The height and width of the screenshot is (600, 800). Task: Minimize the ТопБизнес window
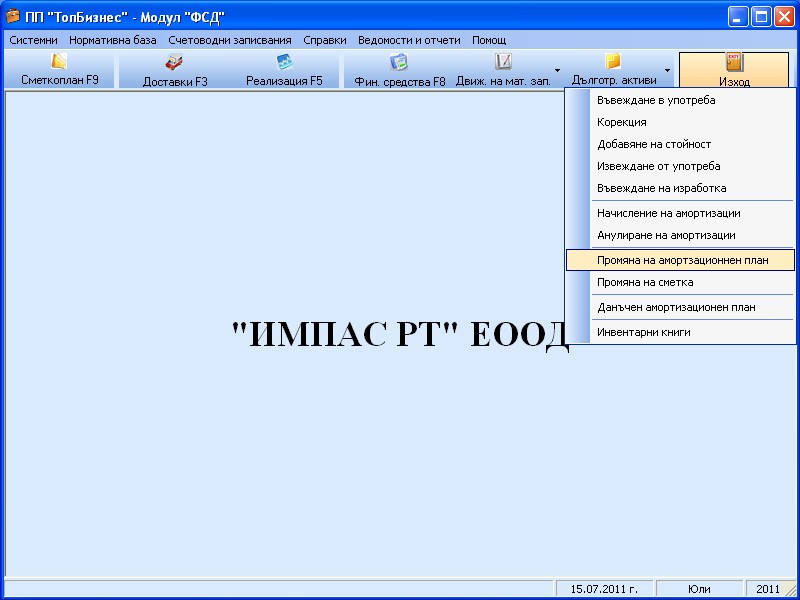(x=737, y=17)
